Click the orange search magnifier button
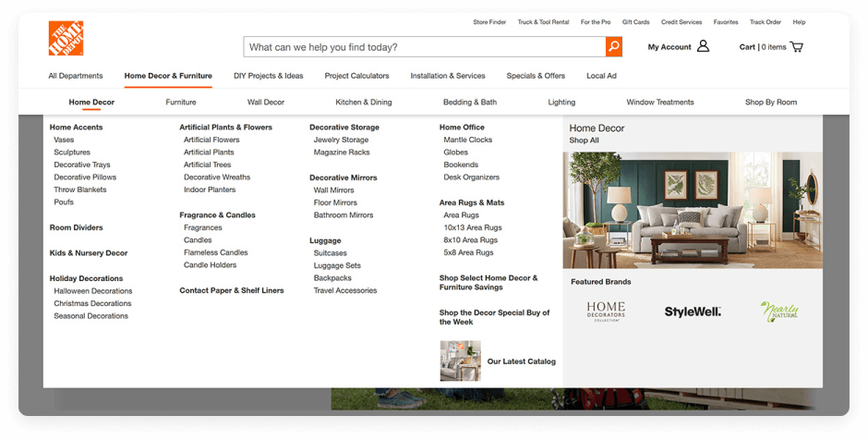 pyautogui.click(x=613, y=47)
